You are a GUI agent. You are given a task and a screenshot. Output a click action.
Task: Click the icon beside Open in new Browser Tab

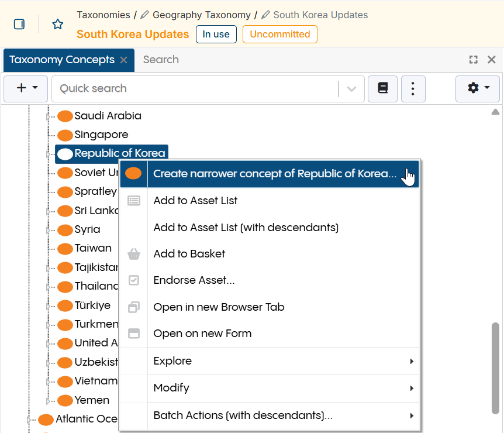tap(134, 307)
